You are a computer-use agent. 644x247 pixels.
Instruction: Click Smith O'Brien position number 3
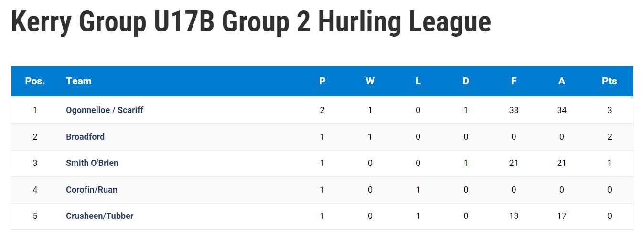(x=35, y=163)
